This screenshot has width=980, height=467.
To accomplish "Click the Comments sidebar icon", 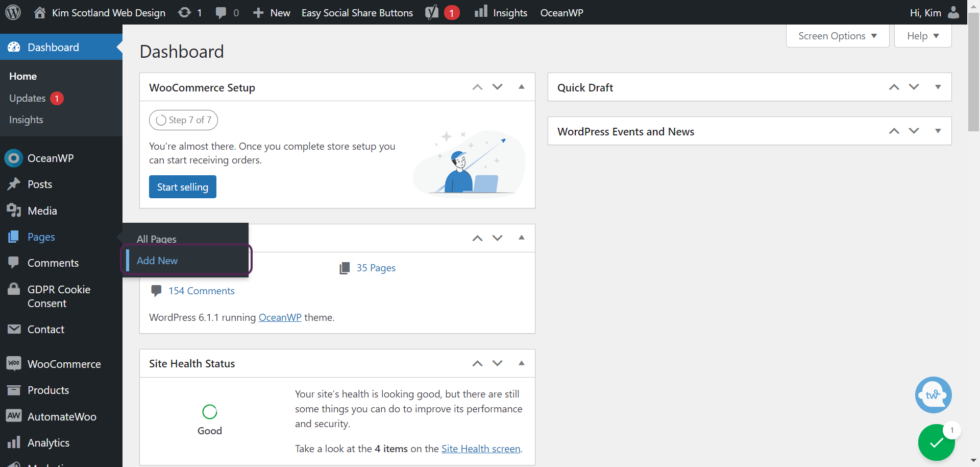I will click(14, 263).
